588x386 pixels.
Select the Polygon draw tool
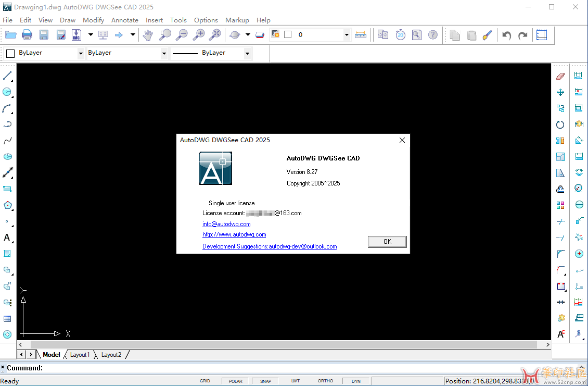(x=7, y=205)
